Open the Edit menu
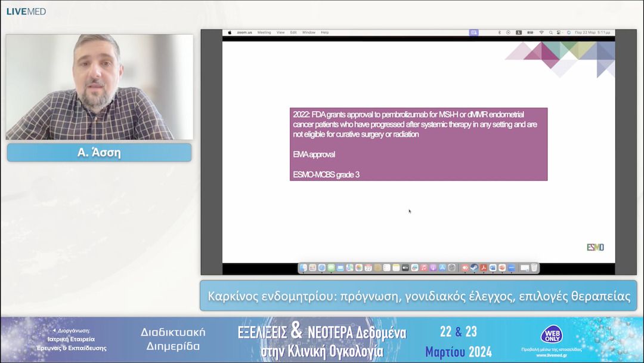Viewport: 644px width, 363px height. (293, 32)
